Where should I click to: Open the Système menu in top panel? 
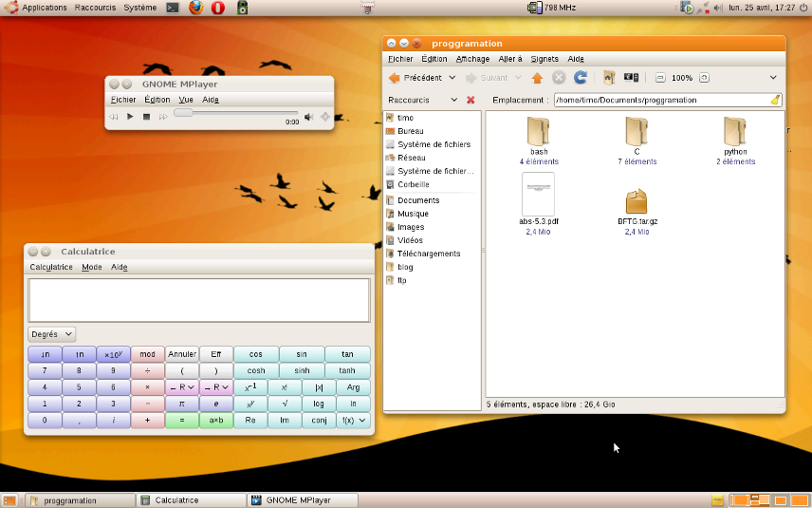tap(139, 8)
